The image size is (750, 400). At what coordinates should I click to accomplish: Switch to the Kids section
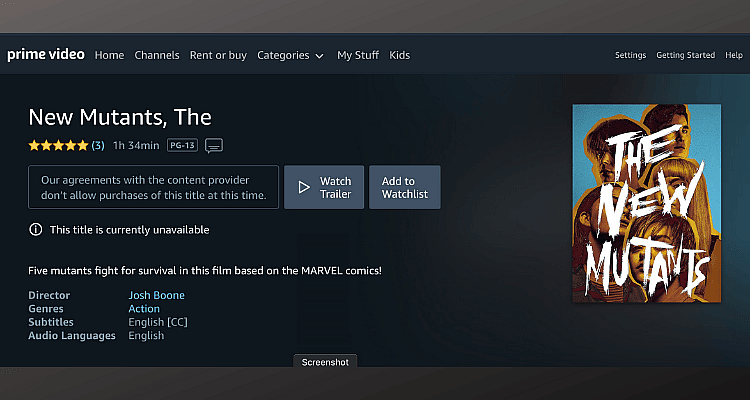click(x=399, y=56)
